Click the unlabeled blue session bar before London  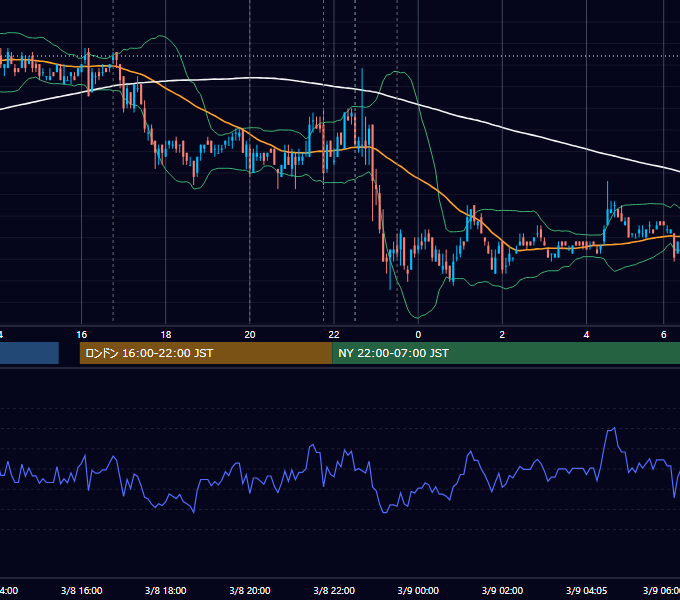tap(29, 353)
